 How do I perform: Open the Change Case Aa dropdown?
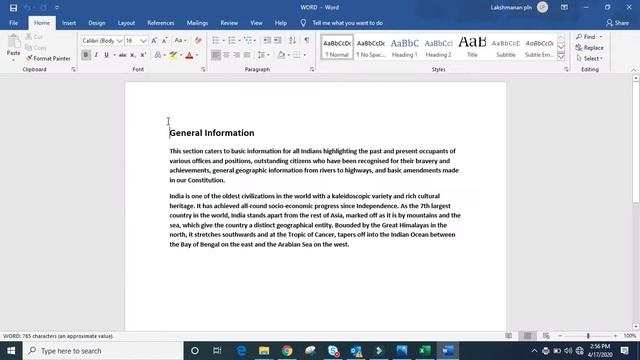click(180, 40)
